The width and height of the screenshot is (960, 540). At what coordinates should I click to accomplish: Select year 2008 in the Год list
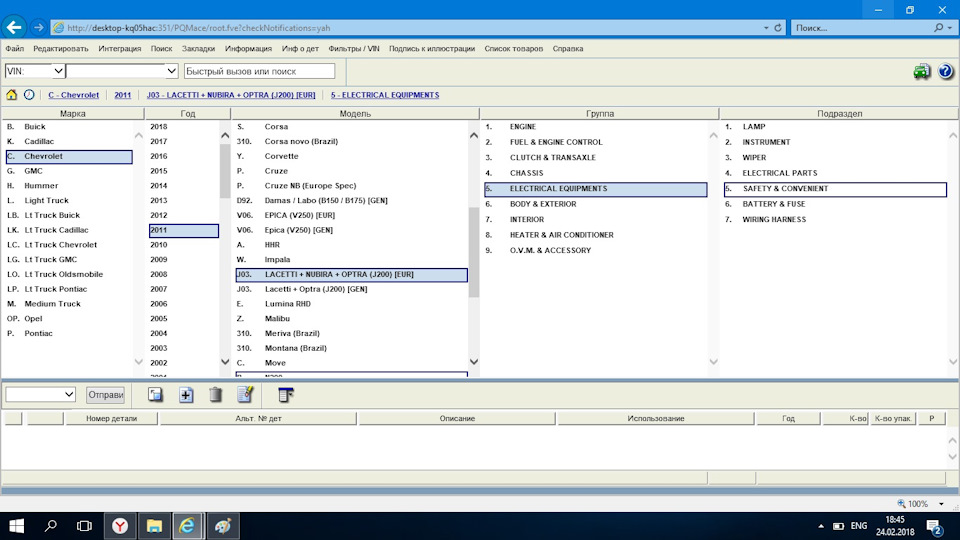(x=184, y=274)
